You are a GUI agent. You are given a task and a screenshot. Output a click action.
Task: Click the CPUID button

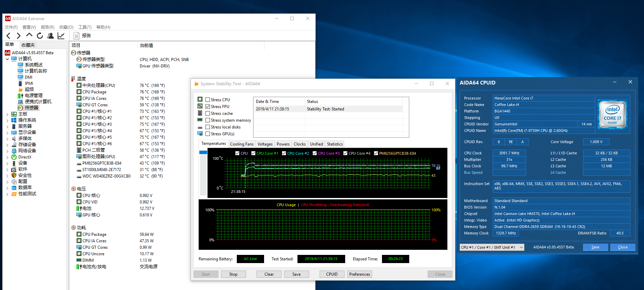pyautogui.click(x=332, y=274)
